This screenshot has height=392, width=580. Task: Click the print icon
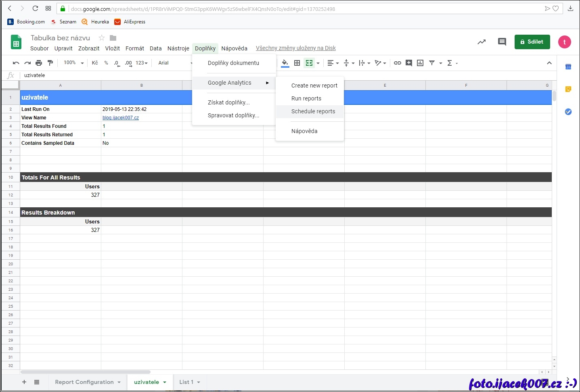[x=39, y=63]
